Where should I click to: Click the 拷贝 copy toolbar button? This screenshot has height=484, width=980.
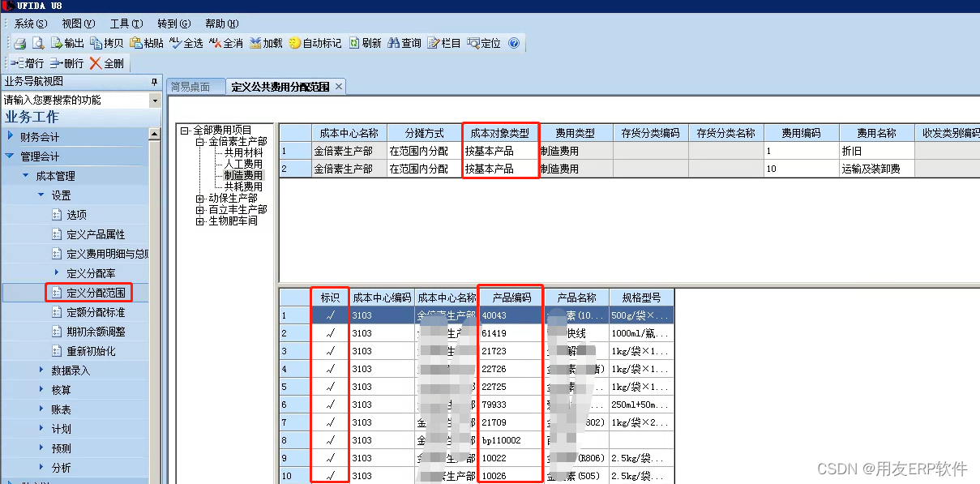pyautogui.click(x=107, y=44)
